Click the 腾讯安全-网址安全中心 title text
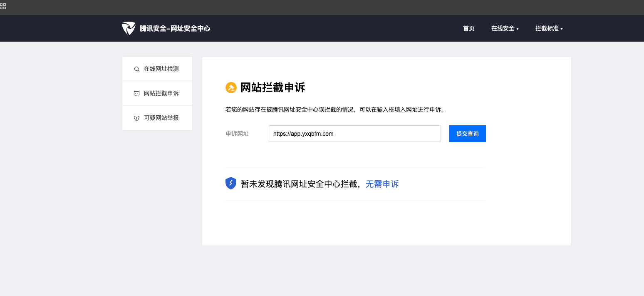 point(175,28)
